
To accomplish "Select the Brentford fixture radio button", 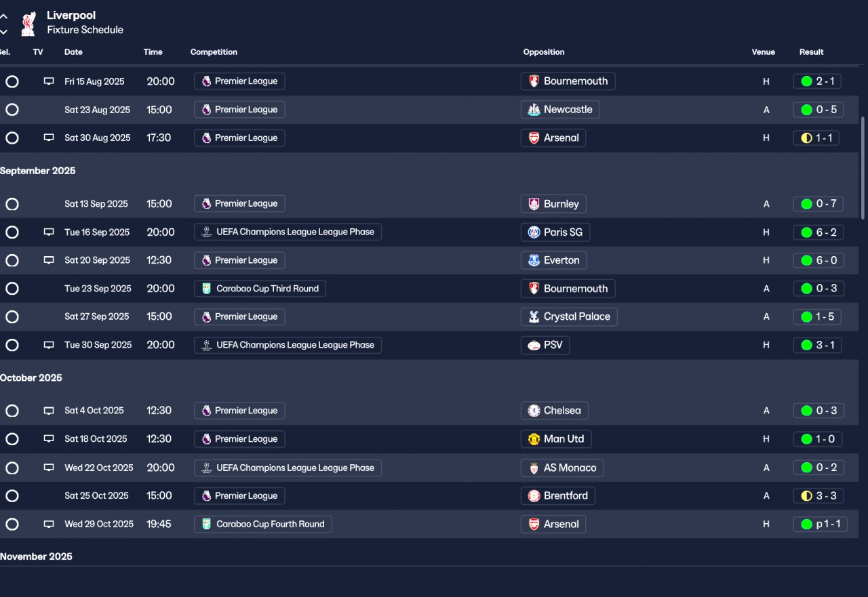I will (12, 496).
